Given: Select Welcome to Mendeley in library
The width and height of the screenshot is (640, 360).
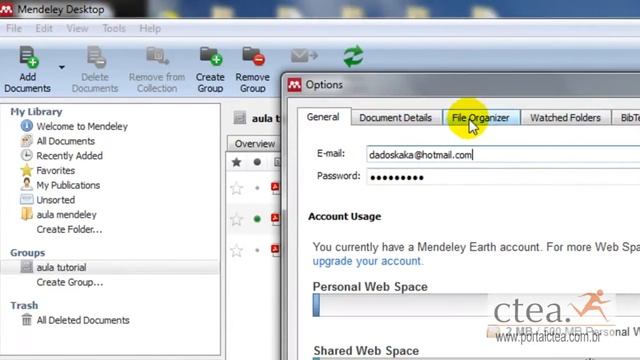Looking at the screenshot, I should tap(82, 127).
